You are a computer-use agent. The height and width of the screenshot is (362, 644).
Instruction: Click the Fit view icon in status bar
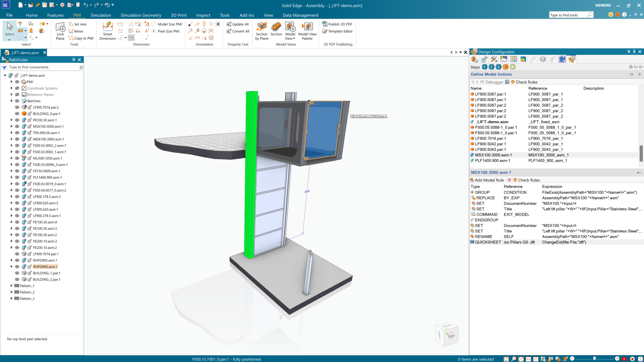click(521, 359)
